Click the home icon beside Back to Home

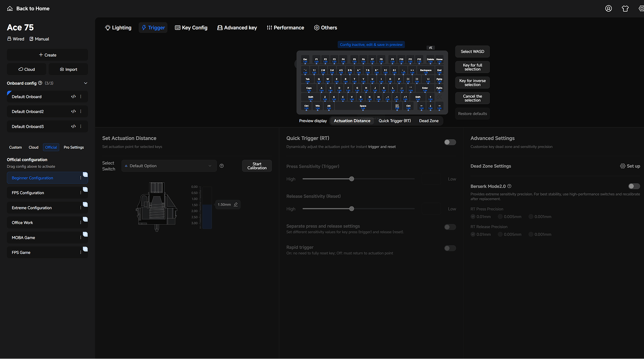tap(10, 8)
